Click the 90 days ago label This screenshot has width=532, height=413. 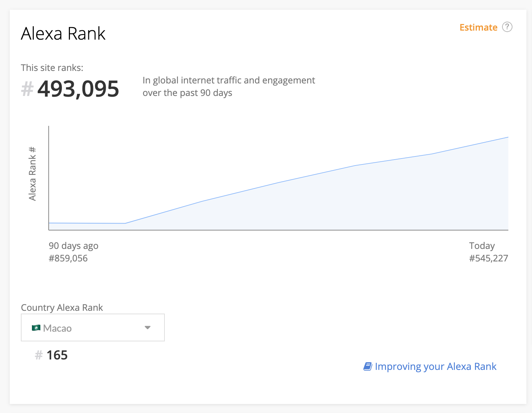73,246
